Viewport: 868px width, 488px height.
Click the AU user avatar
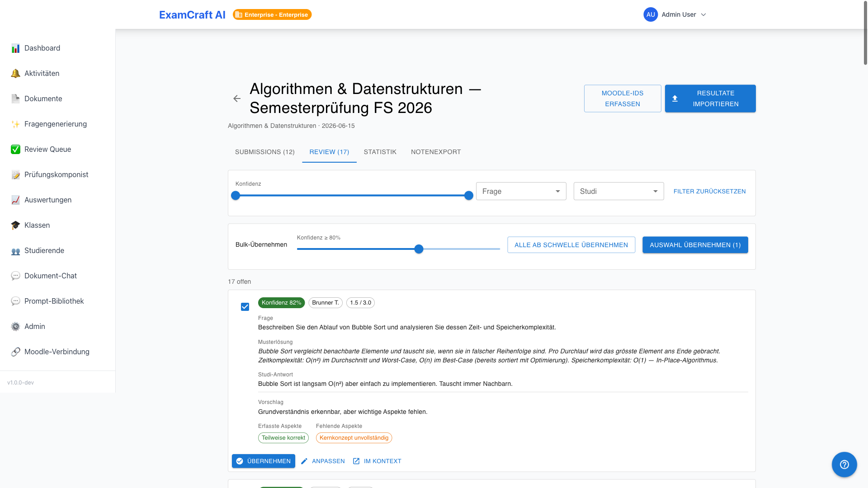click(x=651, y=14)
